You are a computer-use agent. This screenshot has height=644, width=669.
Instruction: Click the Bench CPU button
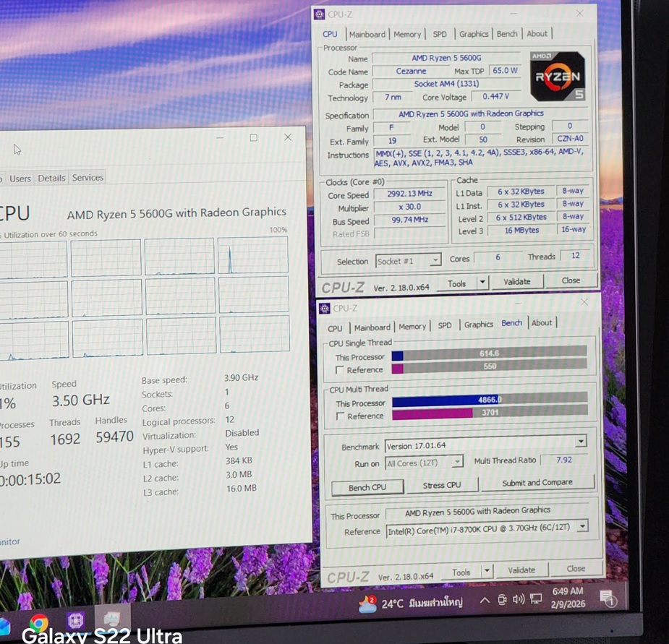click(x=367, y=488)
